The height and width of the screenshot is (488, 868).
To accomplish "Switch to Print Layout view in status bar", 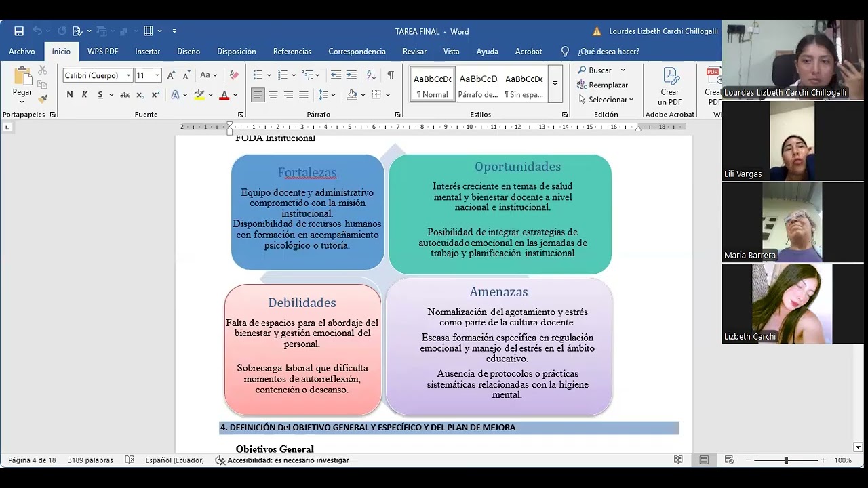I will click(x=704, y=460).
